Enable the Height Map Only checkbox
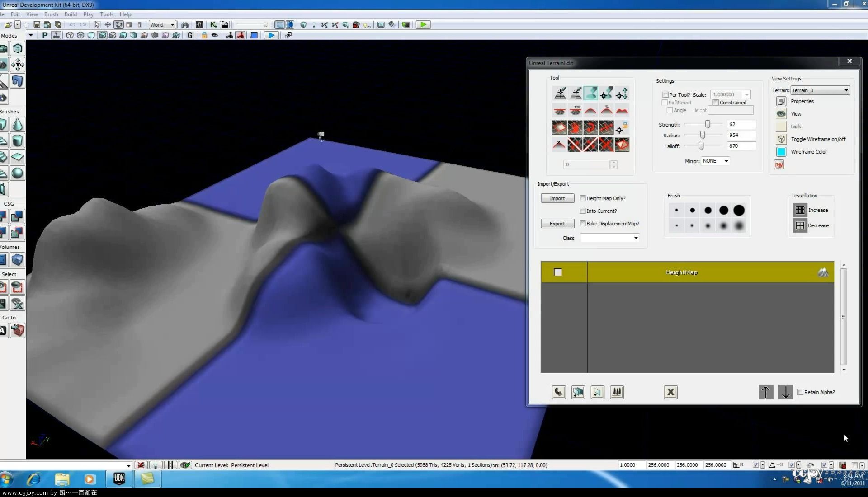The width and height of the screenshot is (868, 497). [582, 198]
